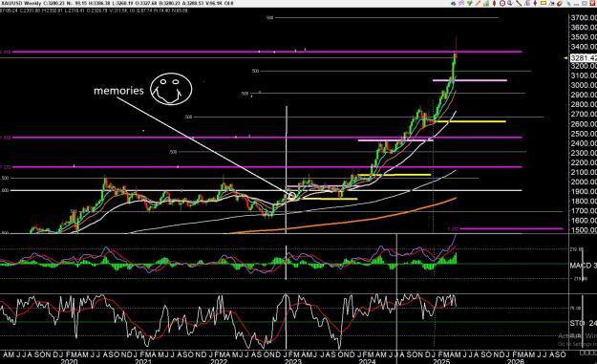
Task: Click the green checkmark toolbar icon
Action: (x=470, y=3)
